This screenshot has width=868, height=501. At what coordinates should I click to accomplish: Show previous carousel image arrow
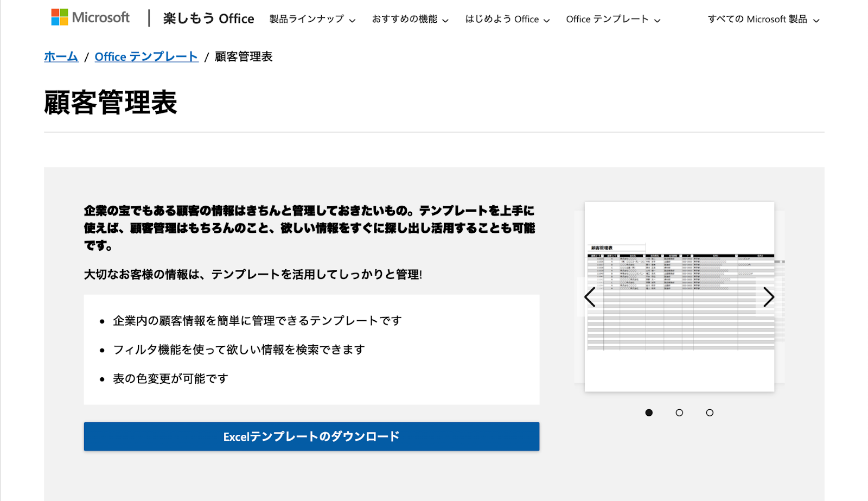590,297
